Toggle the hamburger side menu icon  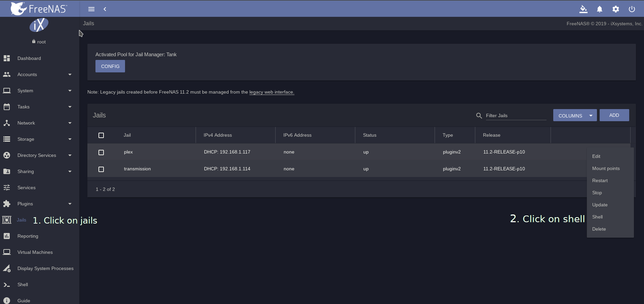click(91, 9)
